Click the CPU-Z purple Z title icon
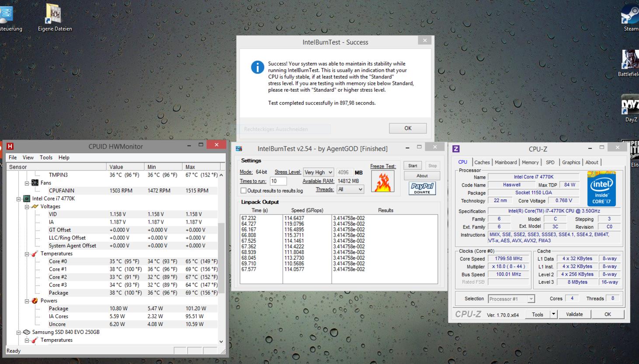The width and height of the screenshot is (639, 364). coord(456,149)
